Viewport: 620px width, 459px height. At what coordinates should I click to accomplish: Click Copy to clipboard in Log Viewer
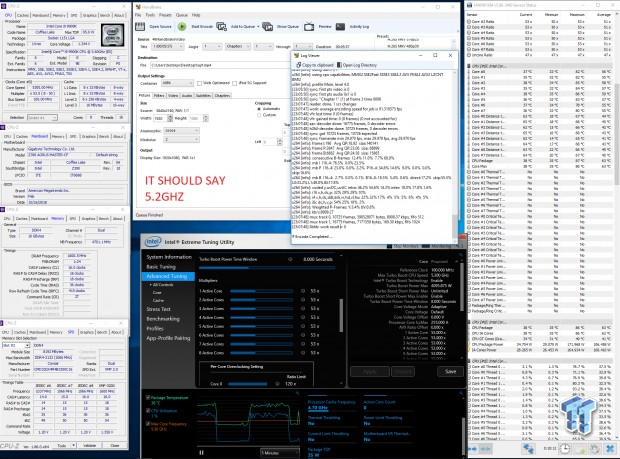click(315, 65)
